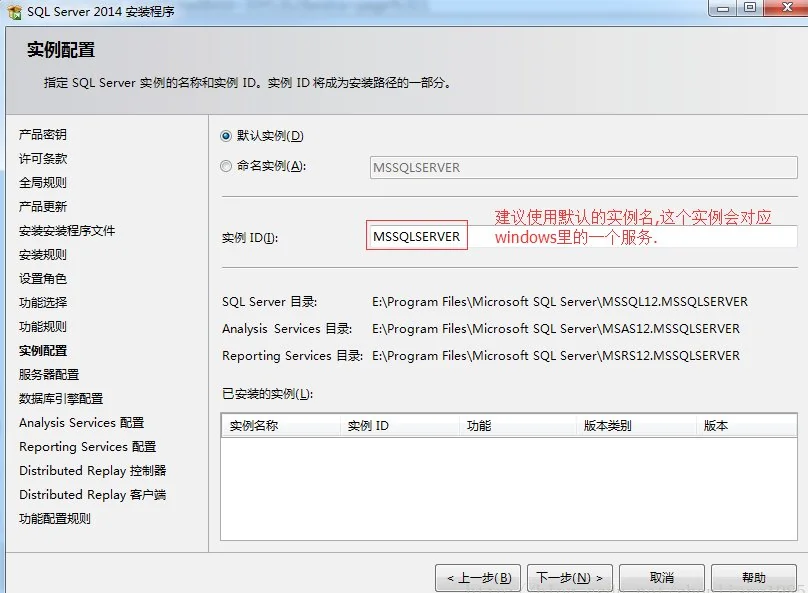Screen dimensions: 808x593
Task: Proceed with the 下一步 button
Action: pos(569,577)
